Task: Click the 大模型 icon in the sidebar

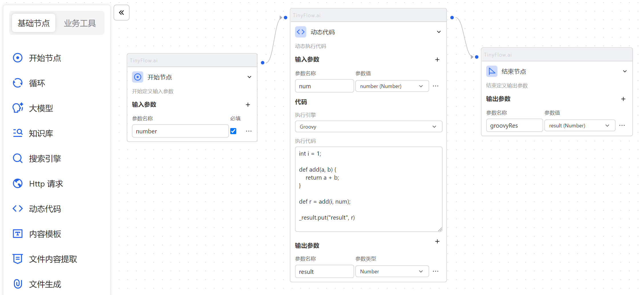Action: [18, 108]
